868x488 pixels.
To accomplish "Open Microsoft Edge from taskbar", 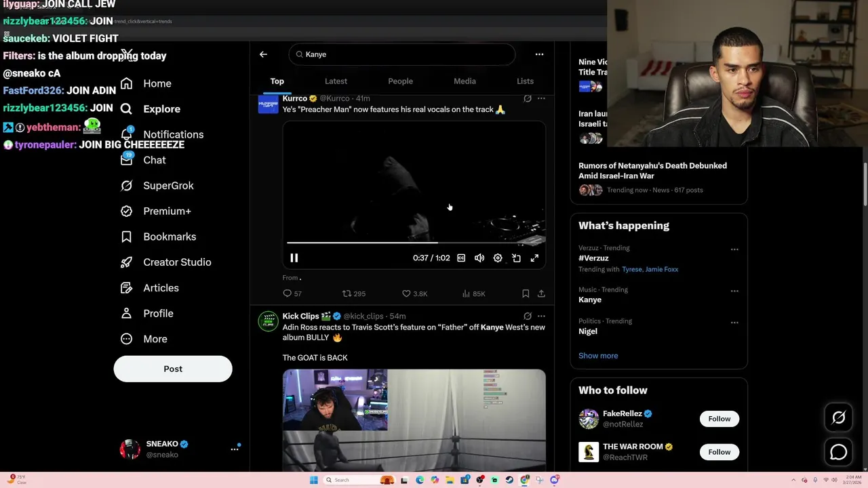I will click(x=420, y=480).
